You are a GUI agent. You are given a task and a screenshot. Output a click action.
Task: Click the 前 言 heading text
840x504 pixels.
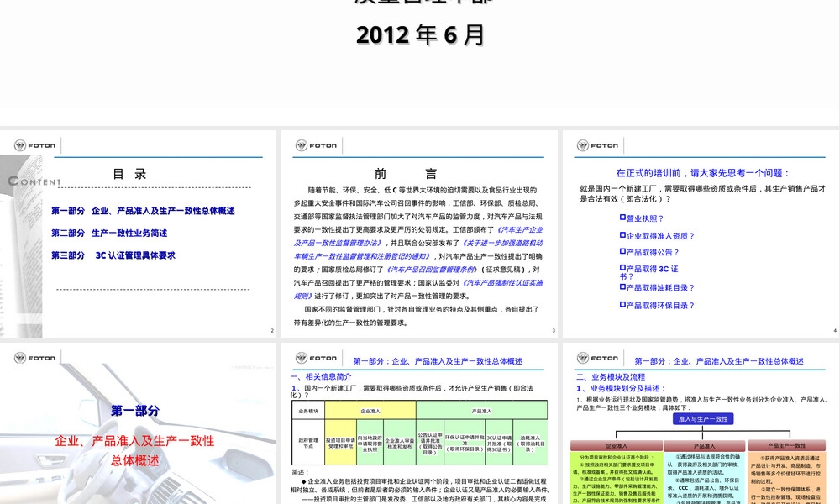(406, 174)
